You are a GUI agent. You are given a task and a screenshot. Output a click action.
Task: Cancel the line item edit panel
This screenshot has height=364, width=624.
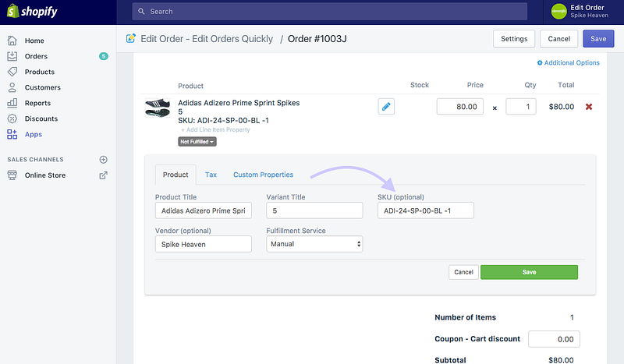click(463, 272)
